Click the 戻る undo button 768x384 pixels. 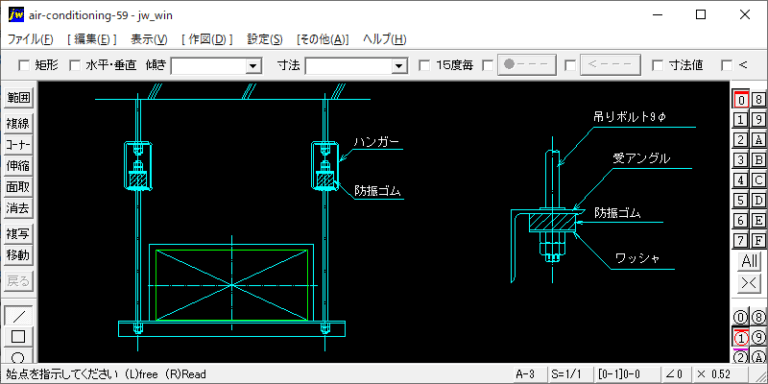point(19,281)
